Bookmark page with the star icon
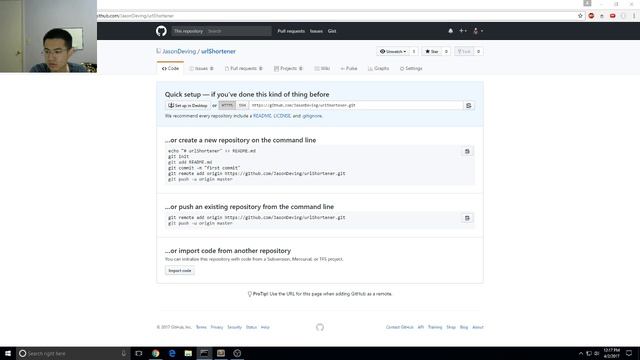The width and height of the screenshot is (640, 360). tap(580, 16)
